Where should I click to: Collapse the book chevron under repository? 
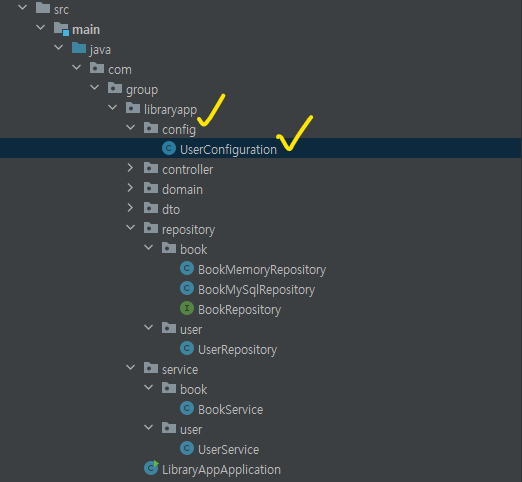[x=149, y=247]
